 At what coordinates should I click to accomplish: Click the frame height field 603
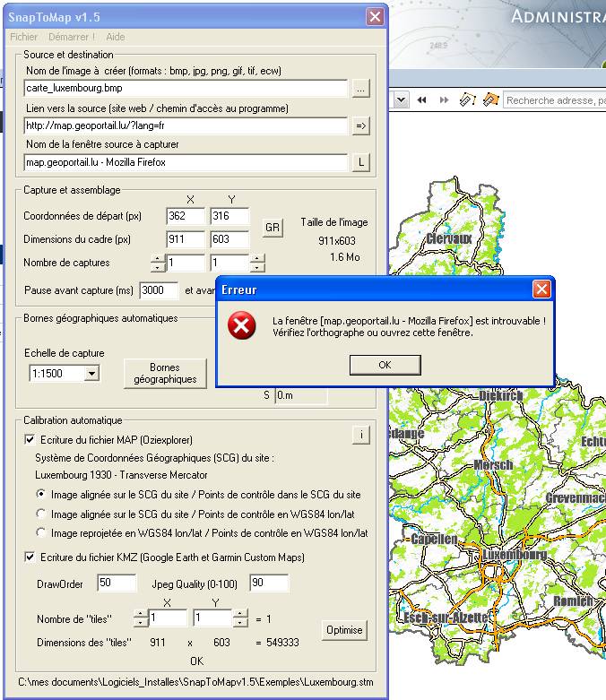click(229, 239)
